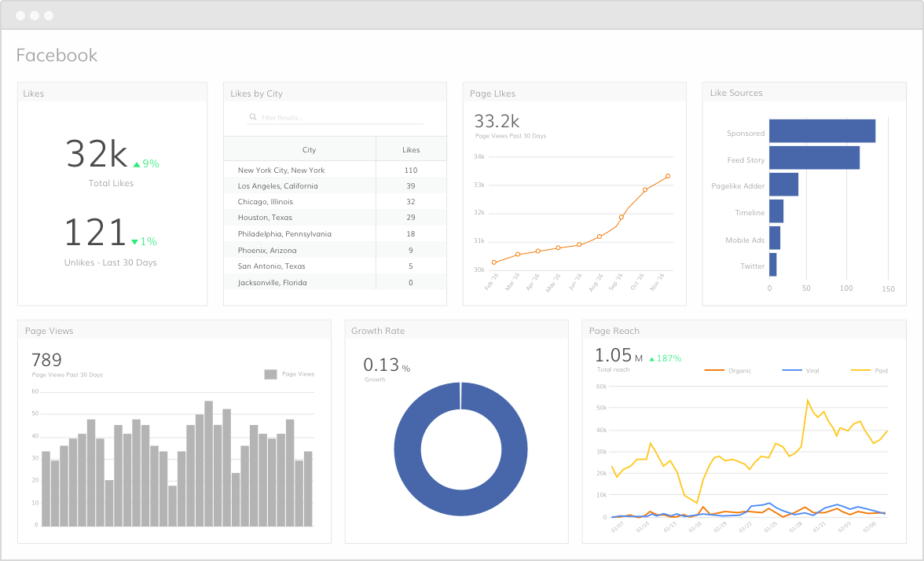Select the Houston, Texas row
The image size is (924, 561).
pyautogui.click(x=335, y=218)
